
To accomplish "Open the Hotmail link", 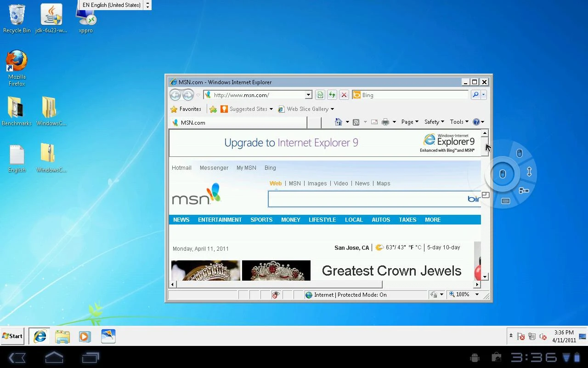I will [181, 168].
